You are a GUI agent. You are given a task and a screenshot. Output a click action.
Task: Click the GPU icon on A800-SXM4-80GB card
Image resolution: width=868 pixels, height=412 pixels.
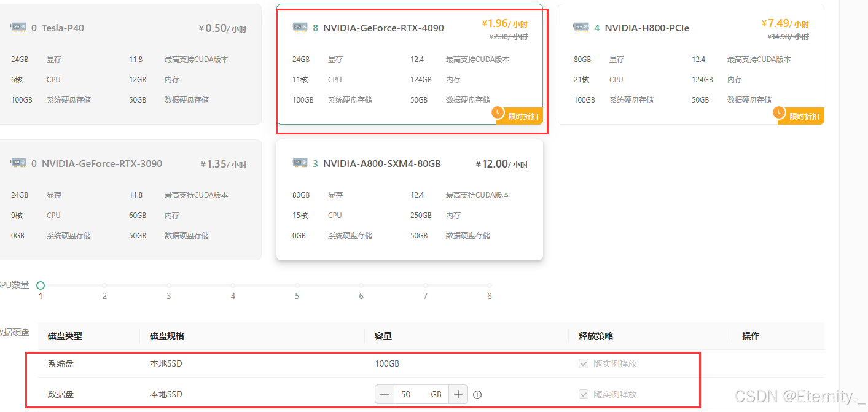300,163
